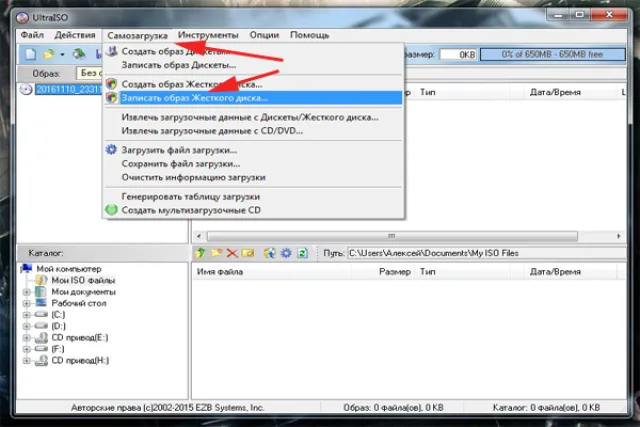Click the CD привод(H:) drive icon
The image size is (640, 427).
click(41, 360)
